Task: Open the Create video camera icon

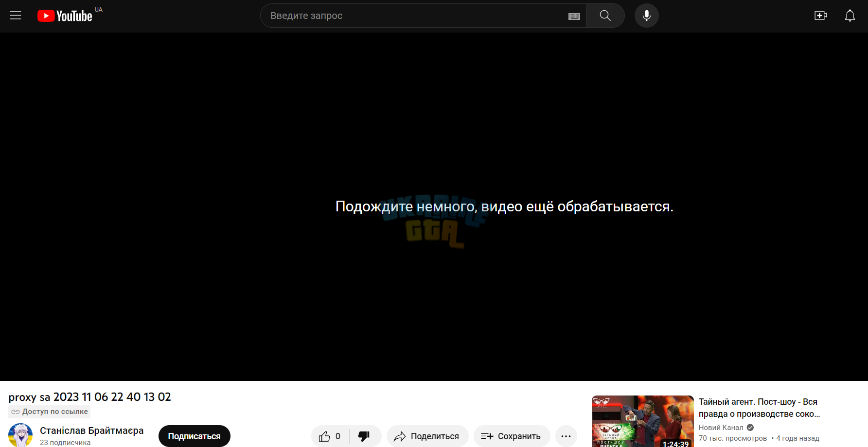Action: 821,16
